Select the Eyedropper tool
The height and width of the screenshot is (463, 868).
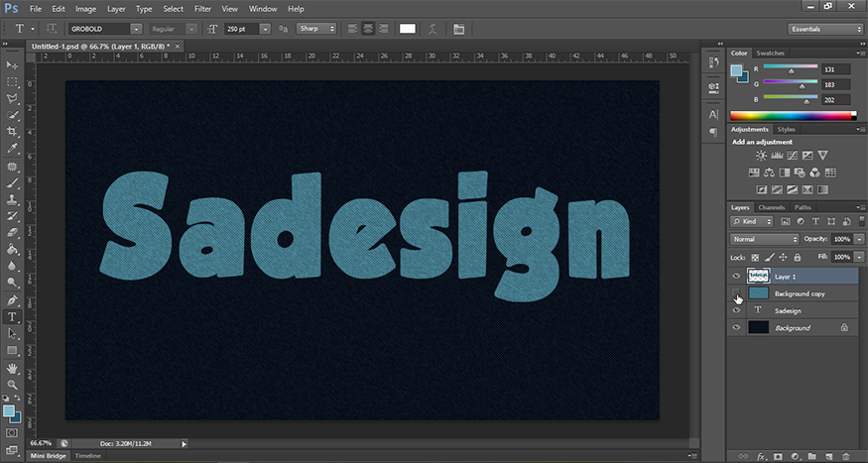point(12,149)
